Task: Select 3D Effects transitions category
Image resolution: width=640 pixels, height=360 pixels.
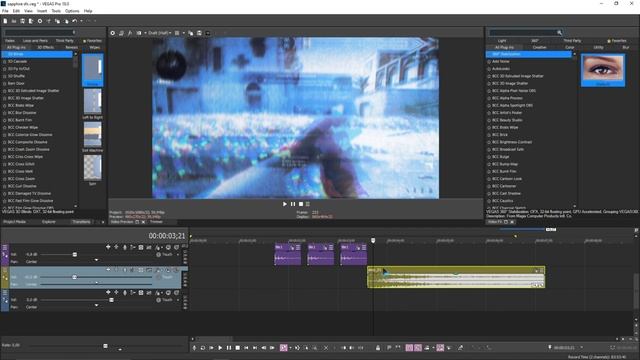Action: coord(45,47)
